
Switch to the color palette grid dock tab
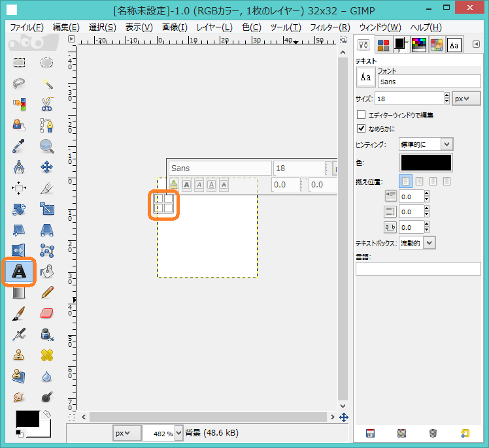coord(419,45)
